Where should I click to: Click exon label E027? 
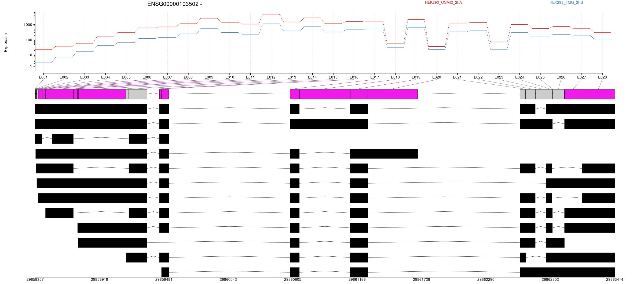point(581,77)
